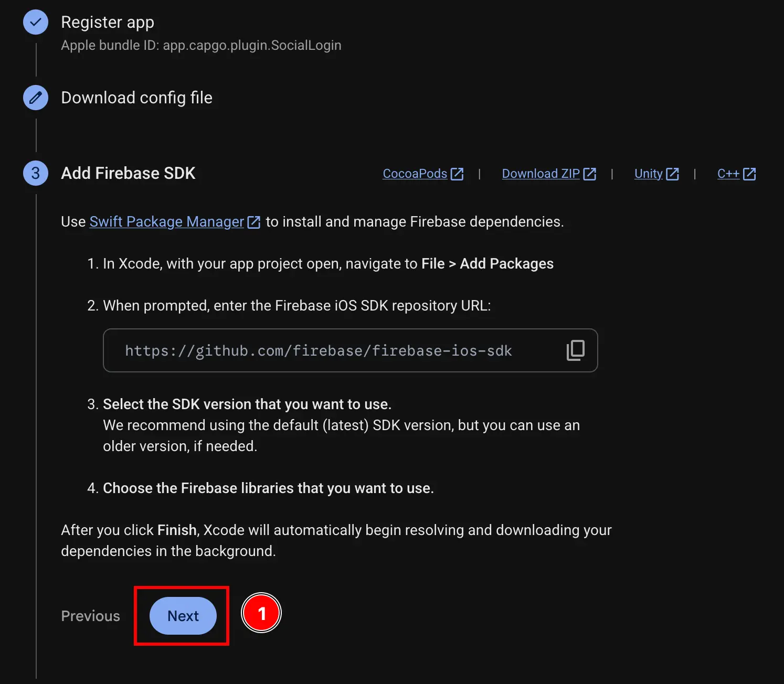Click the Previous button
Viewport: 784px width, 684px height.
(x=90, y=616)
